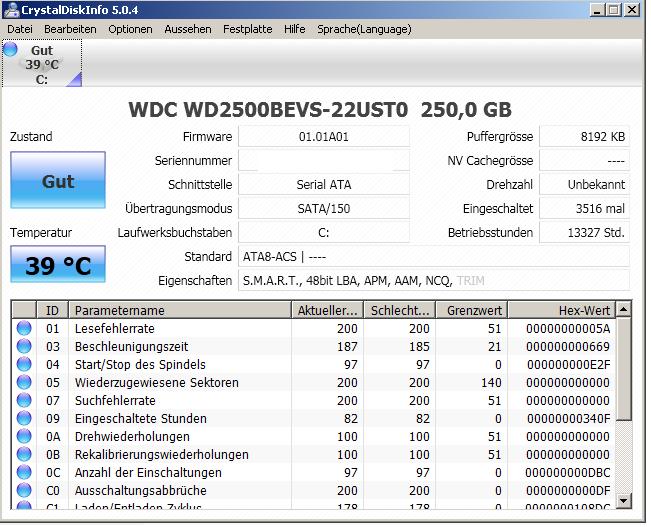
Task: Open the Sprache(Language) menu
Action: pos(365,29)
